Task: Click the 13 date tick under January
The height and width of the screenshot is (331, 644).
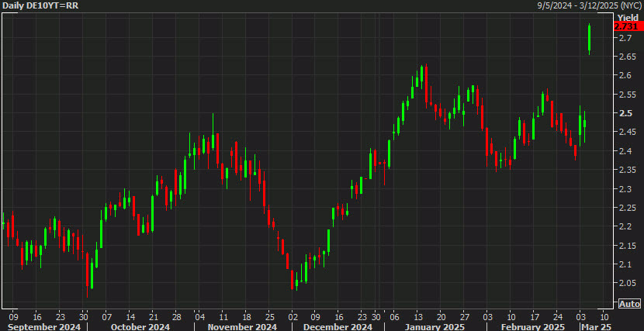Action: pos(417,317)
